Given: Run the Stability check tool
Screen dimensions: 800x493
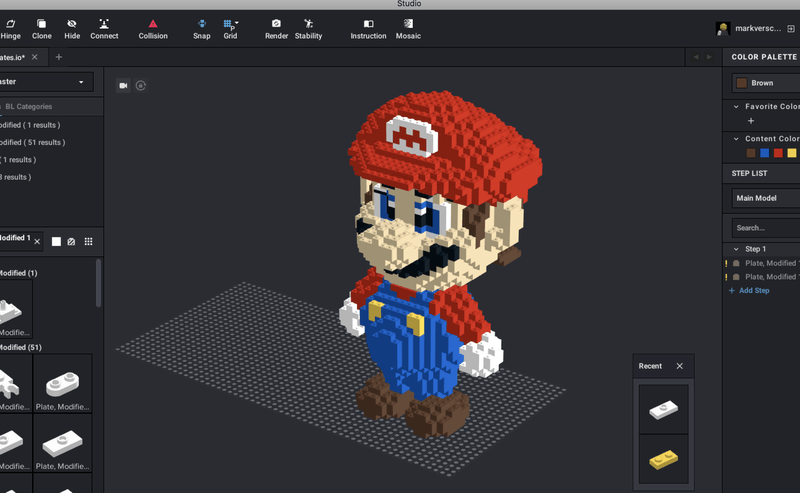Looking at the screenshot, I should point(308,28).
